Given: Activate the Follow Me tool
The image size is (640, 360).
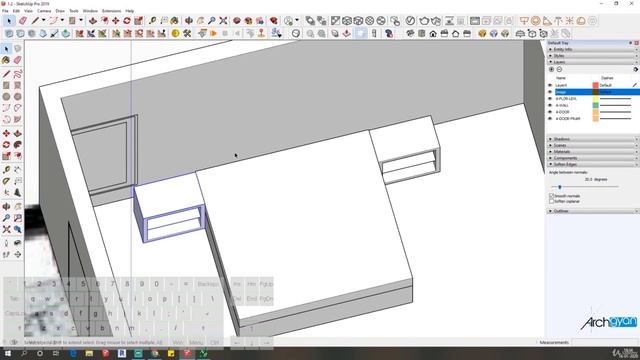Looking at the screenshot, I should [17, 144].
